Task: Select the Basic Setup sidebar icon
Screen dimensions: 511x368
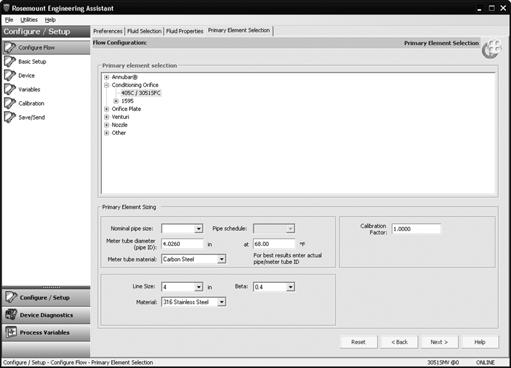Action: coord(10,62)
